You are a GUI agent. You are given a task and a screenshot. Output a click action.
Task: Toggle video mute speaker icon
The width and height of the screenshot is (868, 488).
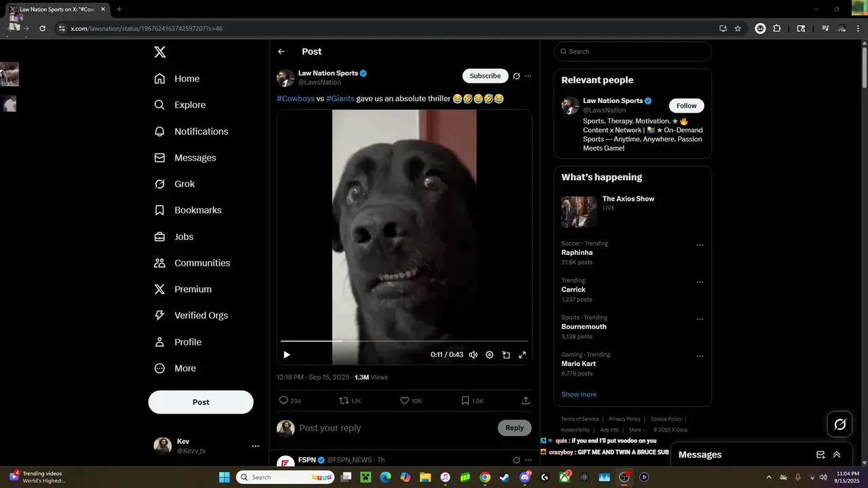pyautogui.click(x=473, y=354)
